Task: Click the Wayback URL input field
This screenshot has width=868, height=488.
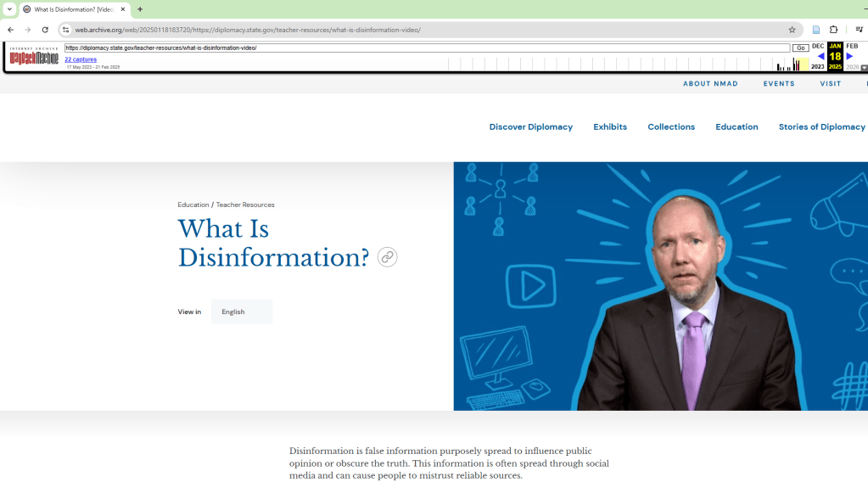Action: coord(426,48)
